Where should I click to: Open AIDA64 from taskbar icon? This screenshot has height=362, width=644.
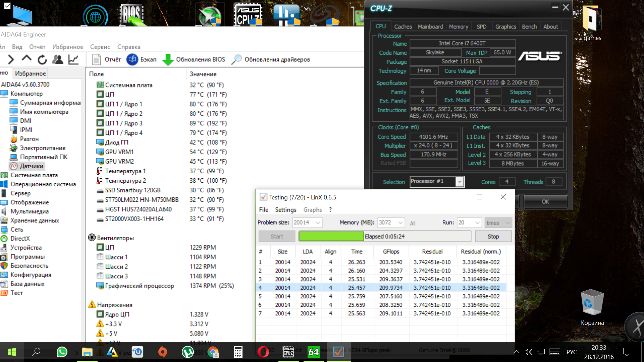(313, 352)
